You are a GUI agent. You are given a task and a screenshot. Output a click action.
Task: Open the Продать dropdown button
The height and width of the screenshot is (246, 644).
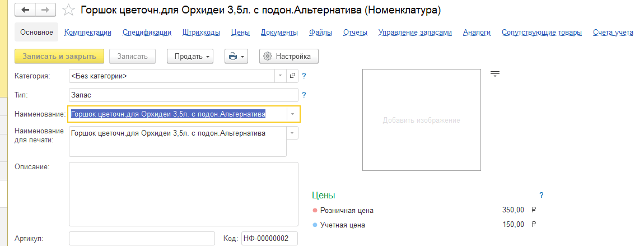(x=190, y=56)
